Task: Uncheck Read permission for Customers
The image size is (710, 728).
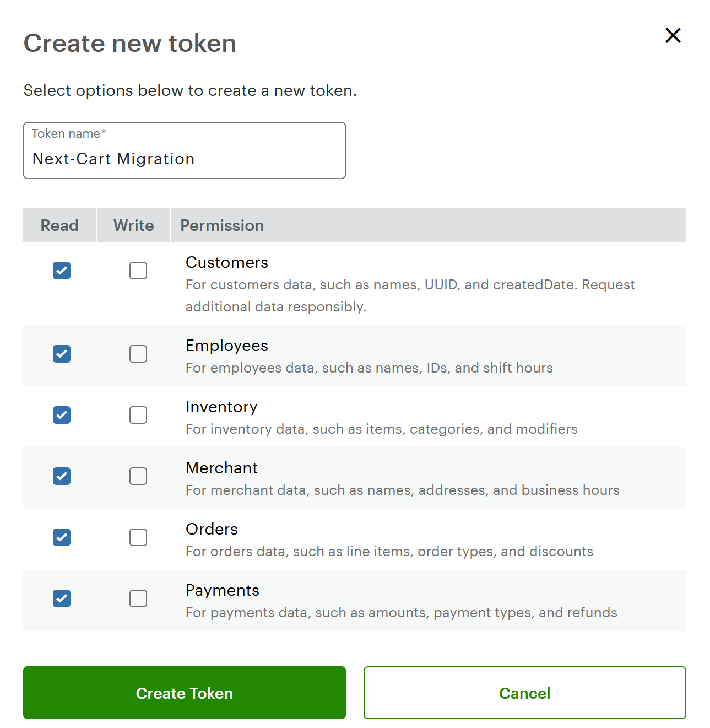Action: [61, 271]
